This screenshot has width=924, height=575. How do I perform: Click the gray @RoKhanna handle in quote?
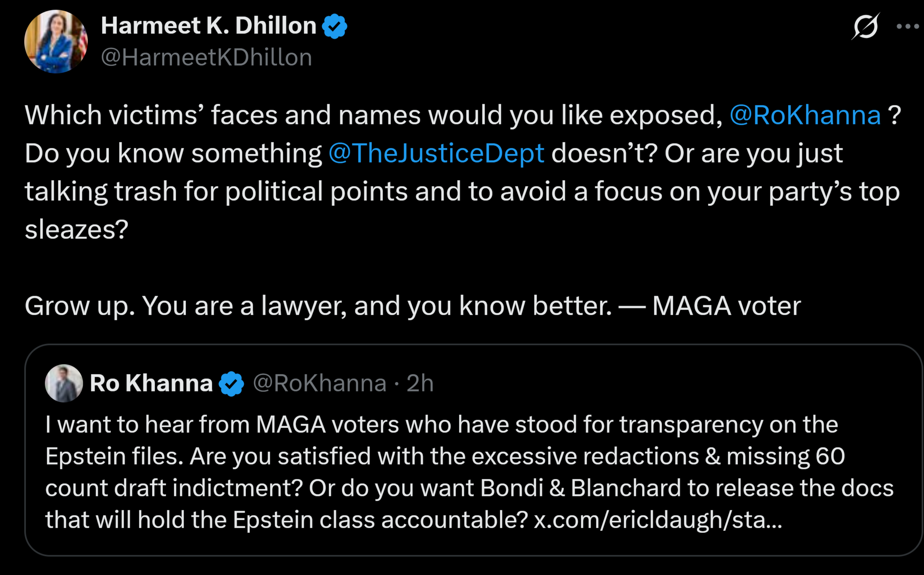pos(320,383)
